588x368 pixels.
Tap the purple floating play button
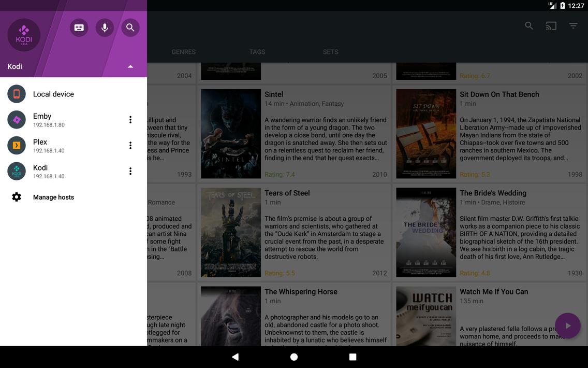pyautogui.click(x=568, y=325)
